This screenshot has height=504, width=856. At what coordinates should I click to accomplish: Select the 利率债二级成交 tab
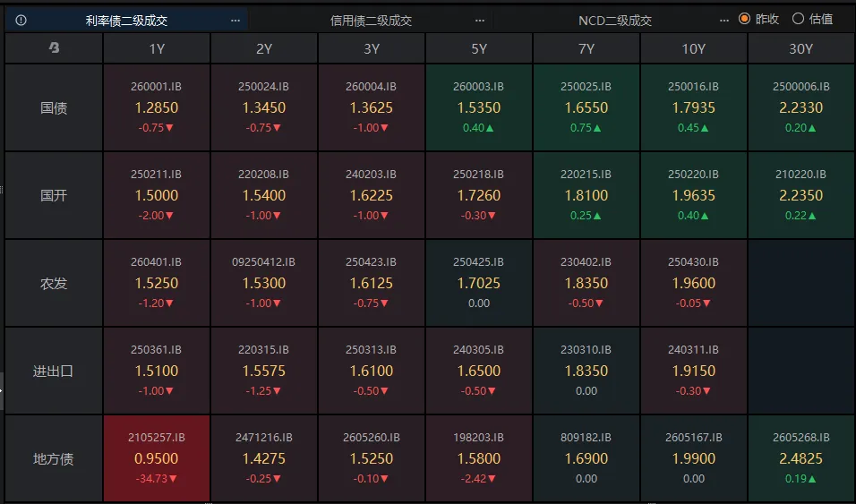(x=126, y=20)
